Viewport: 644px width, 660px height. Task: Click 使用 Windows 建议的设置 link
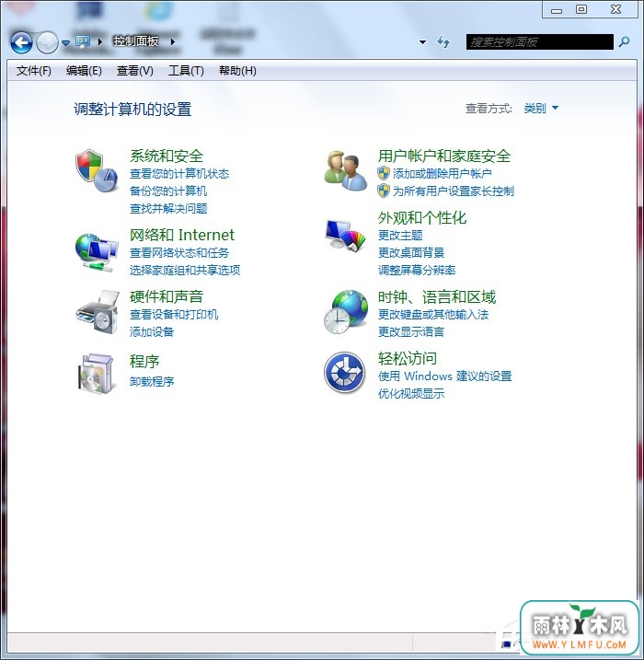click(444, 376)
